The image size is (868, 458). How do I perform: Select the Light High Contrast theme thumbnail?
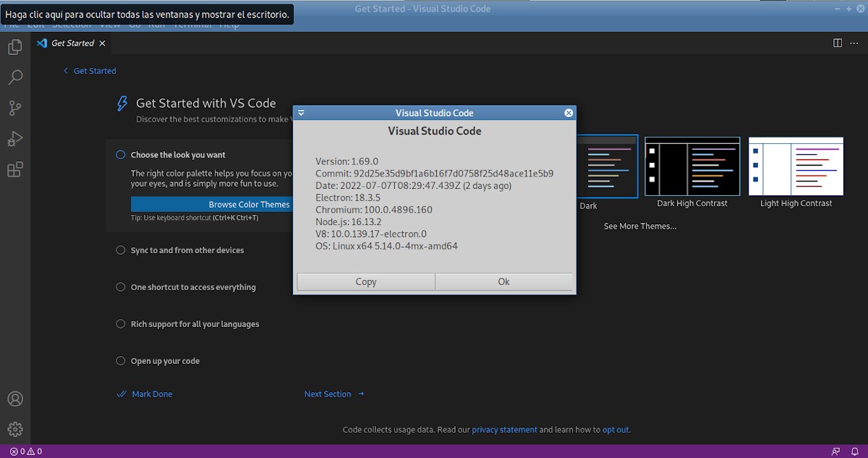tap(796, 166)
